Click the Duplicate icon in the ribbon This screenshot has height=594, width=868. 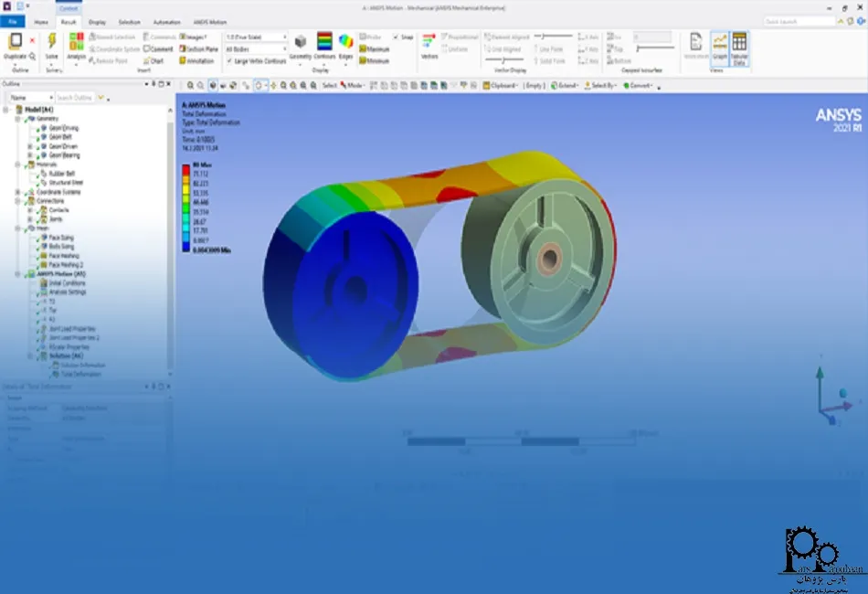click(x=16, y=41)
